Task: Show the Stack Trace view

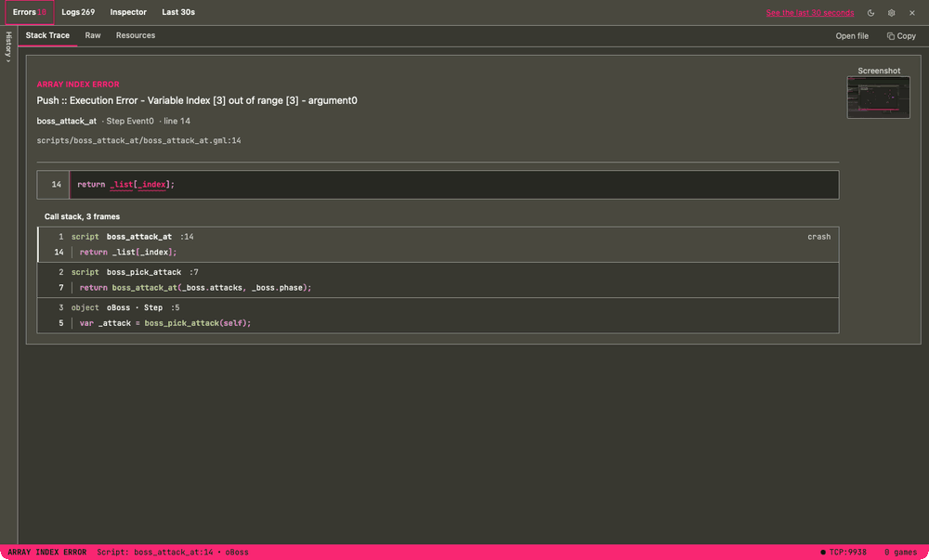Action: [47, 35]
